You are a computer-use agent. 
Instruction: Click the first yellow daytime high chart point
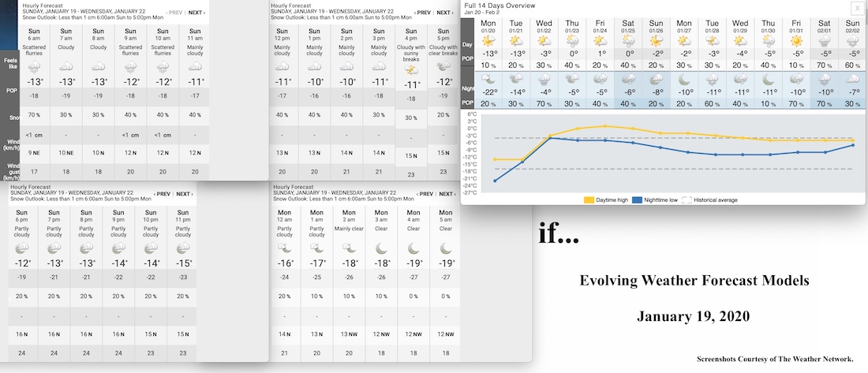(495, 159)
